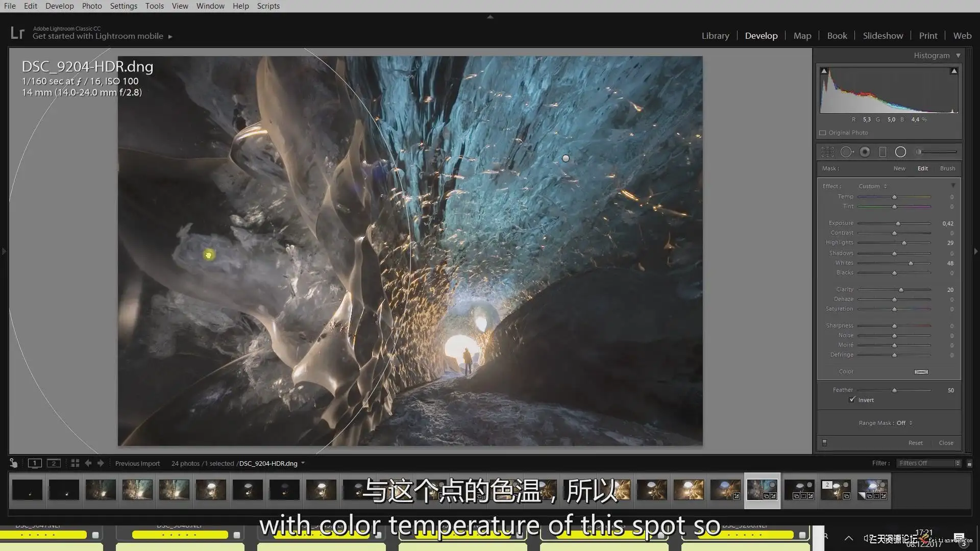Toggle radial filter on/off switch
The image size is (980, 551).
pyautogui.click(x=824, y=443)
